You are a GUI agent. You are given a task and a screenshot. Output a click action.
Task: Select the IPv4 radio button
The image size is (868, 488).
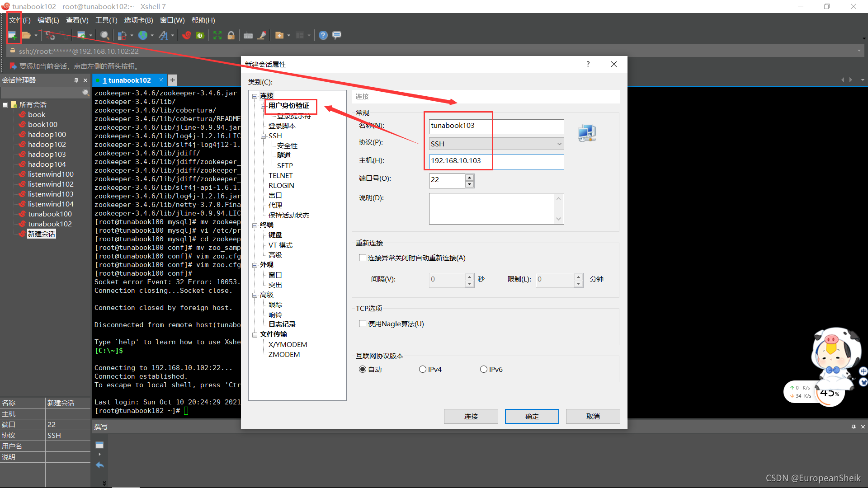click(x=423, y=369)
